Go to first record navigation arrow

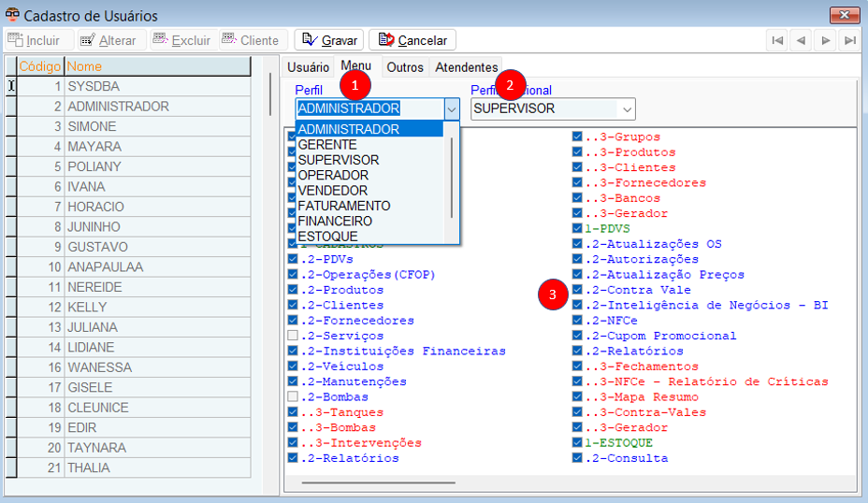[x=777, y=40]
